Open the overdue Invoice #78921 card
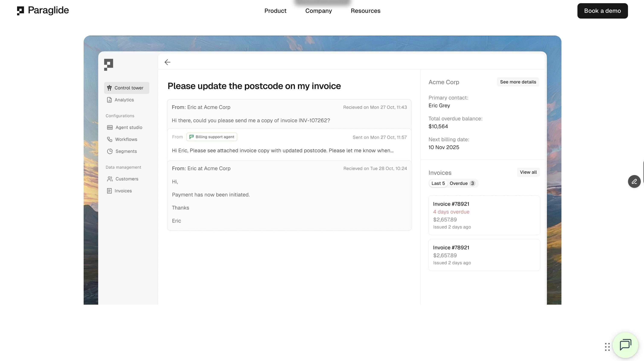The height and width of the screenshot is (361, 644). pyautogui.click(x=484, y=215)
